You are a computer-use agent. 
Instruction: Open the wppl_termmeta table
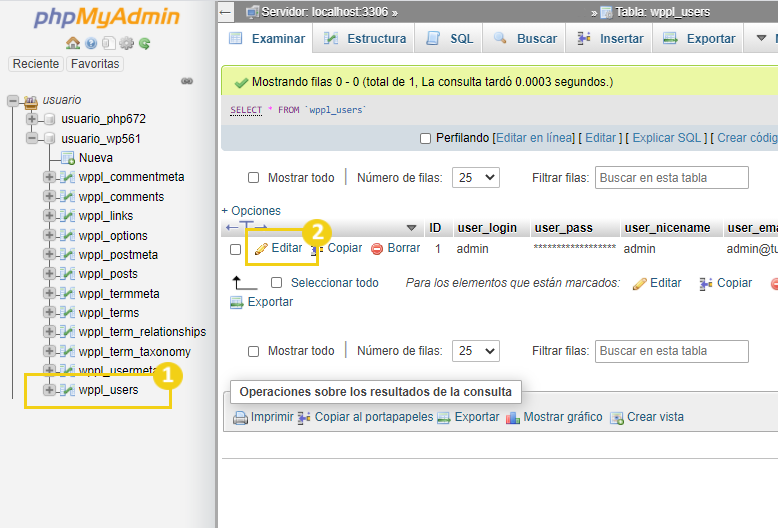[x=119, y=294]
